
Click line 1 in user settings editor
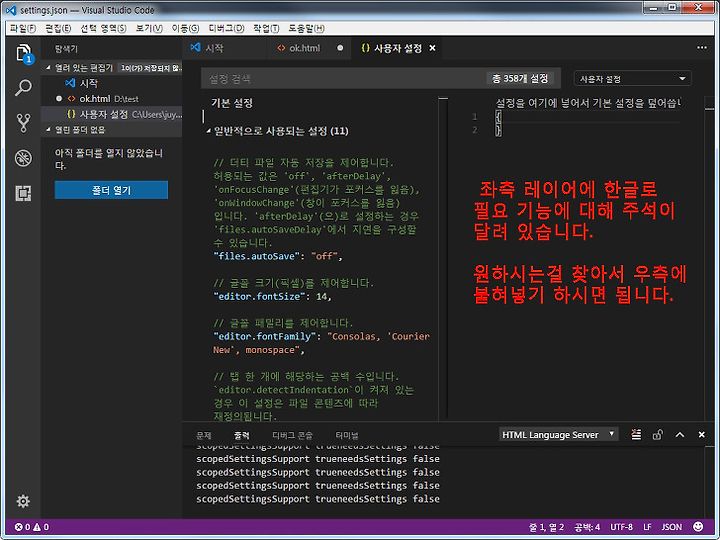point(588,117)
